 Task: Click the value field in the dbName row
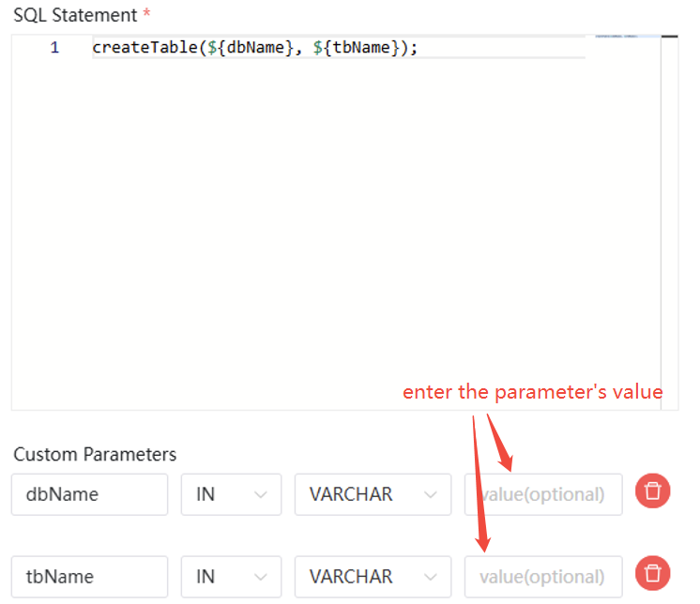click(542, 494)
